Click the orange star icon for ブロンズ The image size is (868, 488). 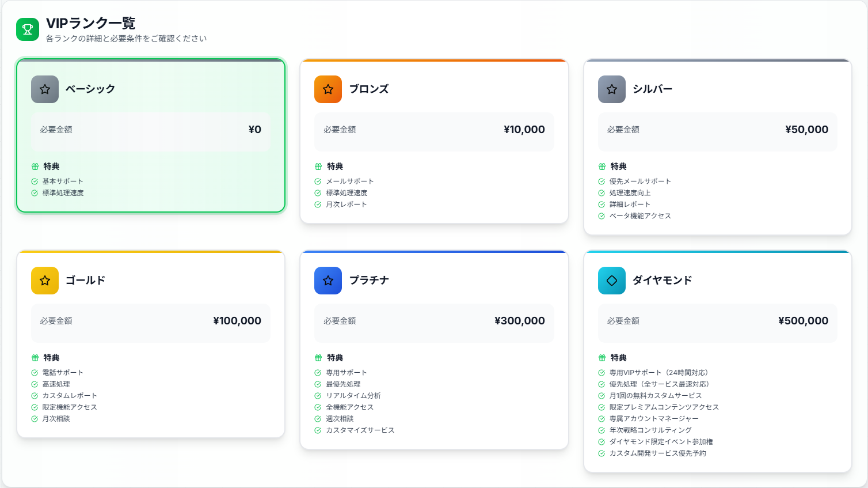[x=328, y=89]
